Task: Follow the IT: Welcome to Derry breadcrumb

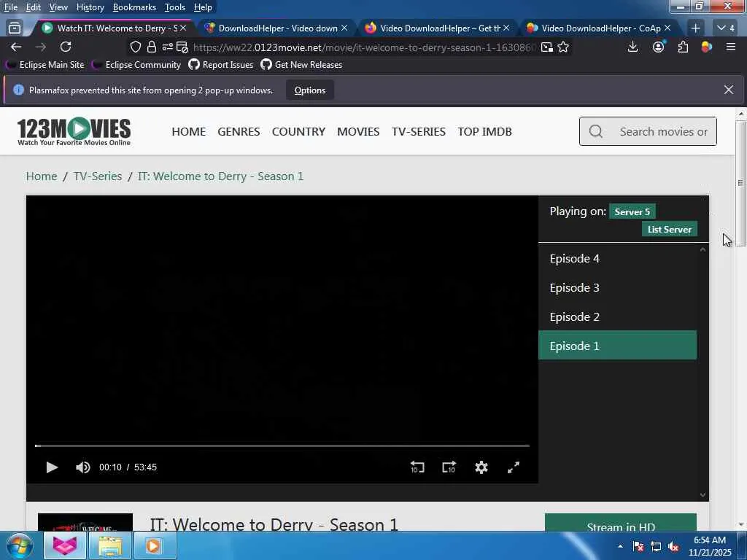Action: point(220,176)
